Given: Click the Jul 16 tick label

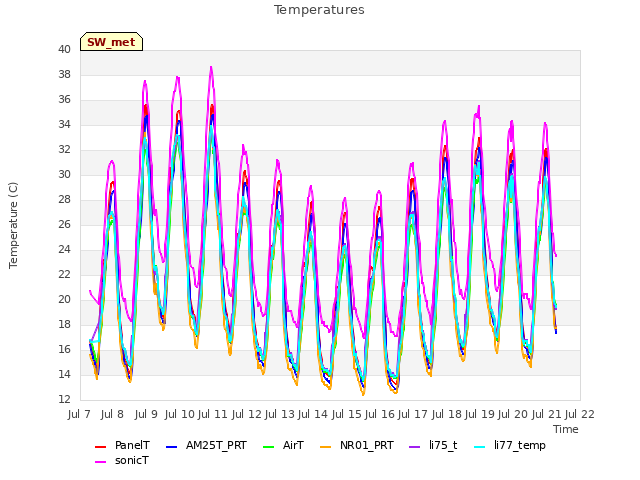Looking at the screenshot, I should (380, 414).
